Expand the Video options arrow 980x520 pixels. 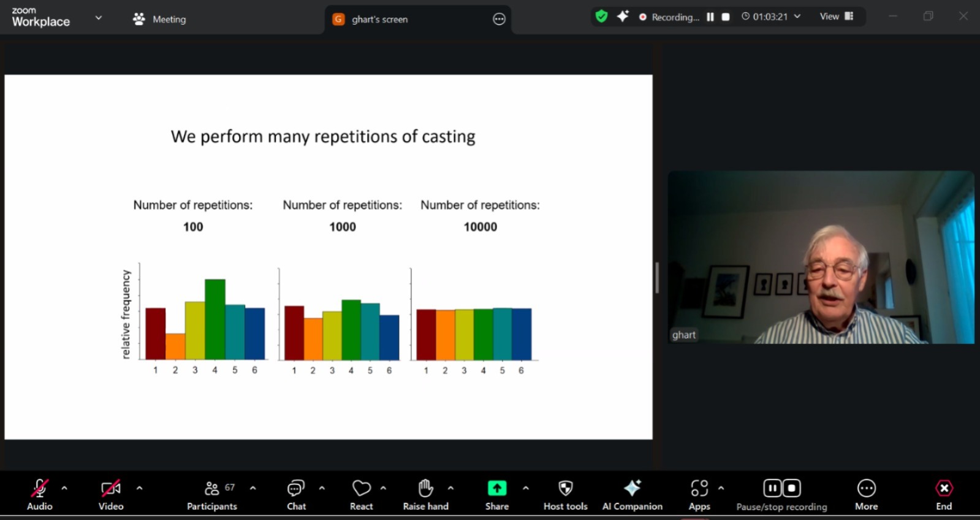pyautogui.click(x=140, y=488)
